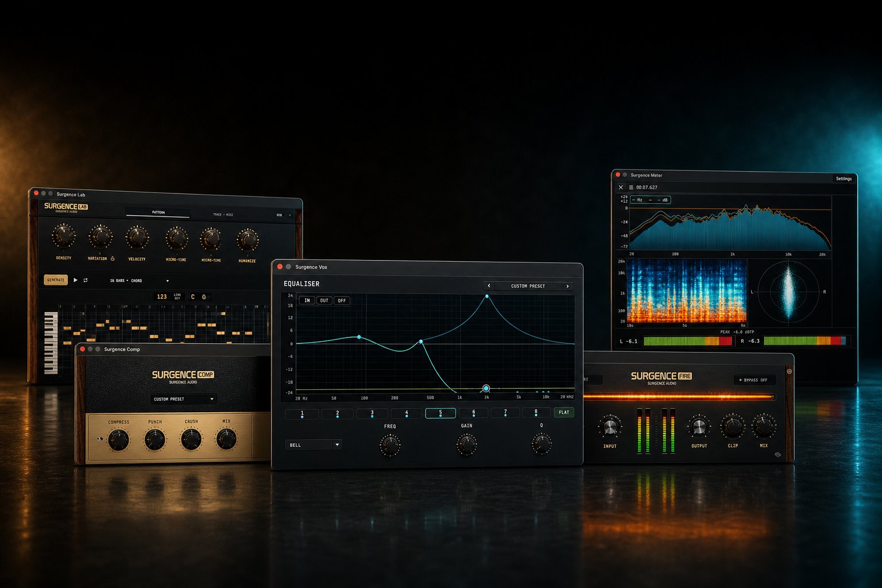Screen dimensions: 882x588
Task: Click the gear icon in Surgence Fire corner
Action: click(x=789, y=372)
